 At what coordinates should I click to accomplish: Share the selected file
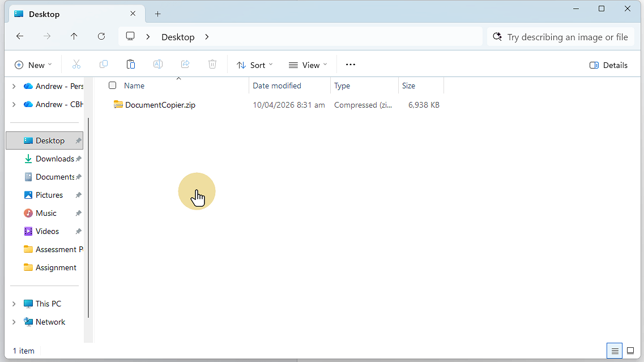click(x=185, y=64)
